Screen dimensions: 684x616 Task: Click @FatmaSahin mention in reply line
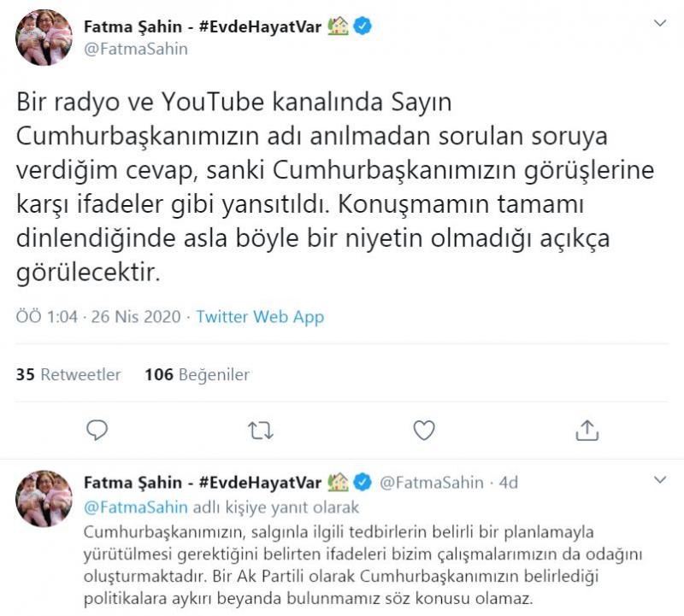click(137, 507)
